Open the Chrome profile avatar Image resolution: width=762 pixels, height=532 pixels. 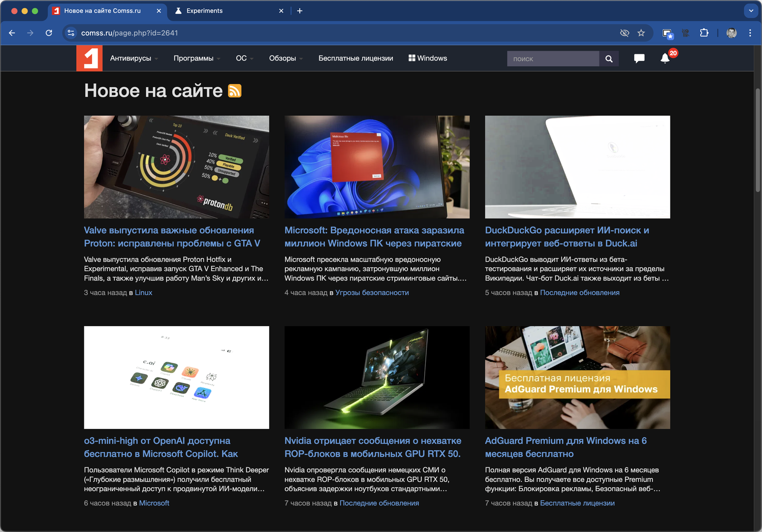point(732,33)
